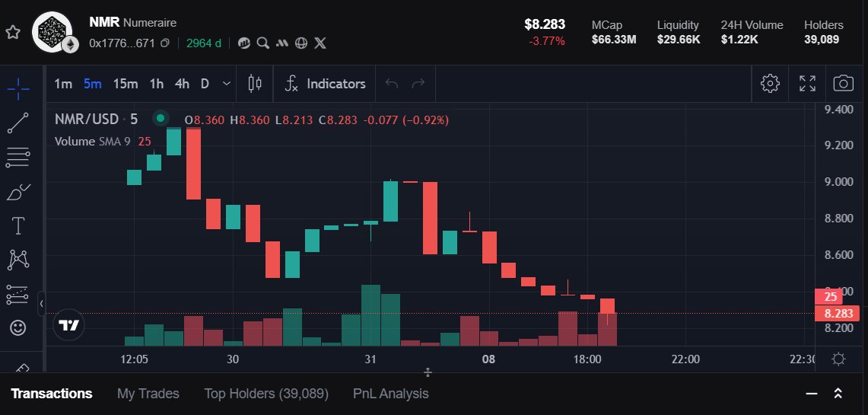The height and width of the screenshot is (415, 868).
Task: Open the My Trades tab
Action: pyautogui.click(x=148, y=394)
